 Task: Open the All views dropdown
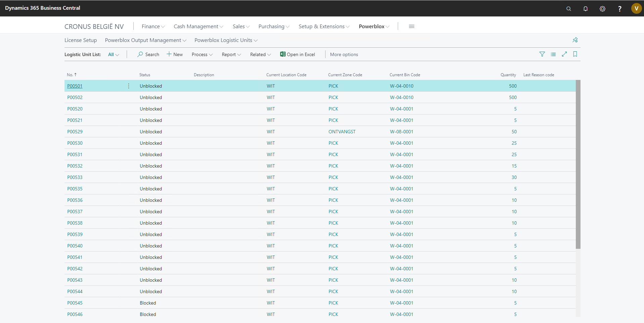(x=114, y=54)
